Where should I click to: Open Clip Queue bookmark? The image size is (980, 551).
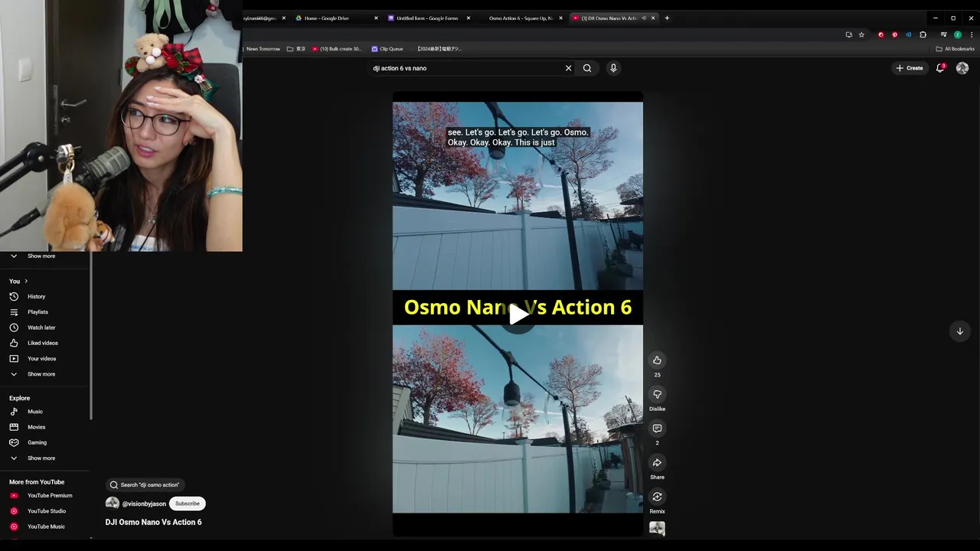pyautogui.click(x=387, y=49)
